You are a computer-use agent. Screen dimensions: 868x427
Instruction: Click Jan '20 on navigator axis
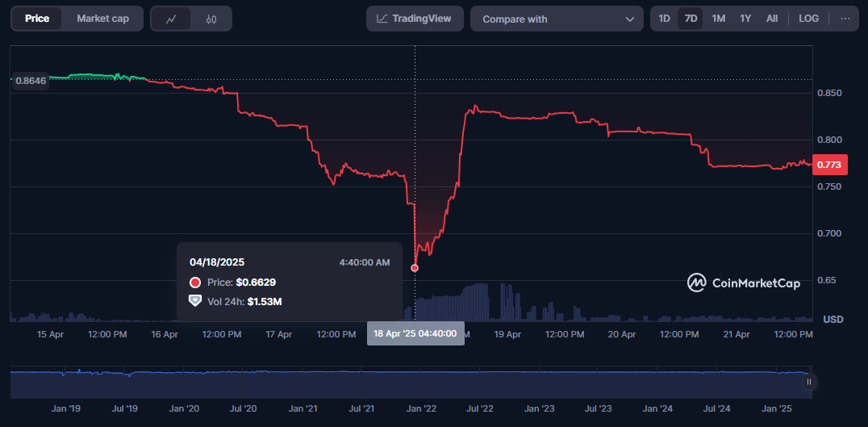[185, 408]
